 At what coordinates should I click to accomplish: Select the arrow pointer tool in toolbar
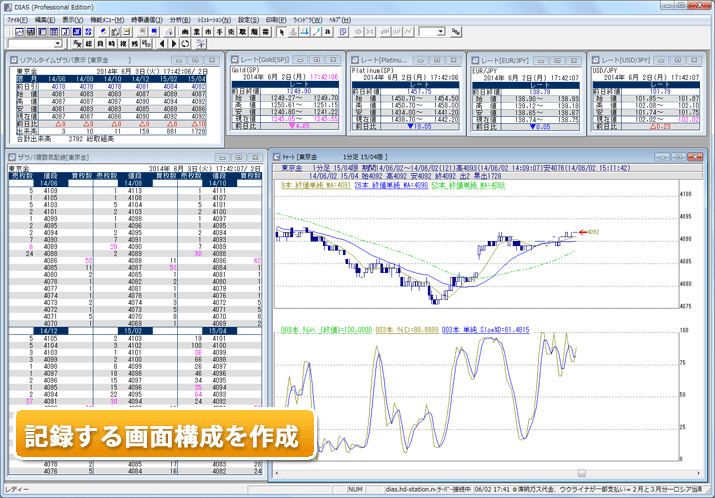tap(283, 32)
